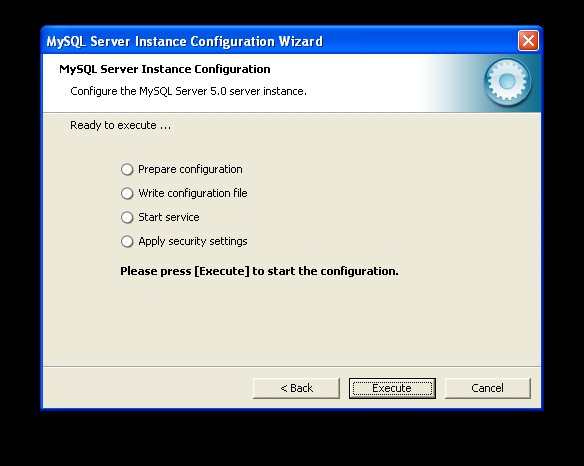
Task: Click the Apply security settings label text
Action: click(x=193, y=241)
